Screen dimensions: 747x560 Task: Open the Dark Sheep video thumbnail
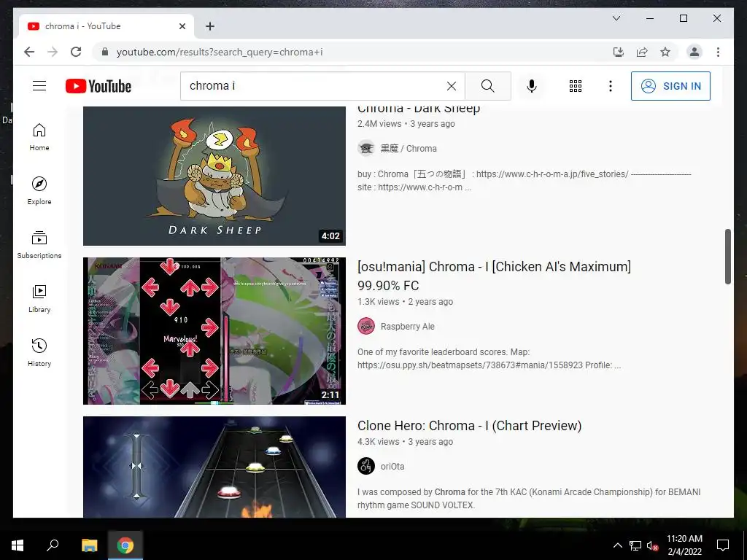pos(214,176)
